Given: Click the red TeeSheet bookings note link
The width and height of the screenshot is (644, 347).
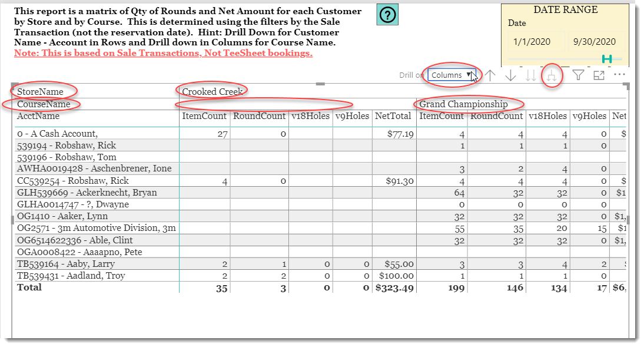Looking at the screenshot, I should (163, 53).
